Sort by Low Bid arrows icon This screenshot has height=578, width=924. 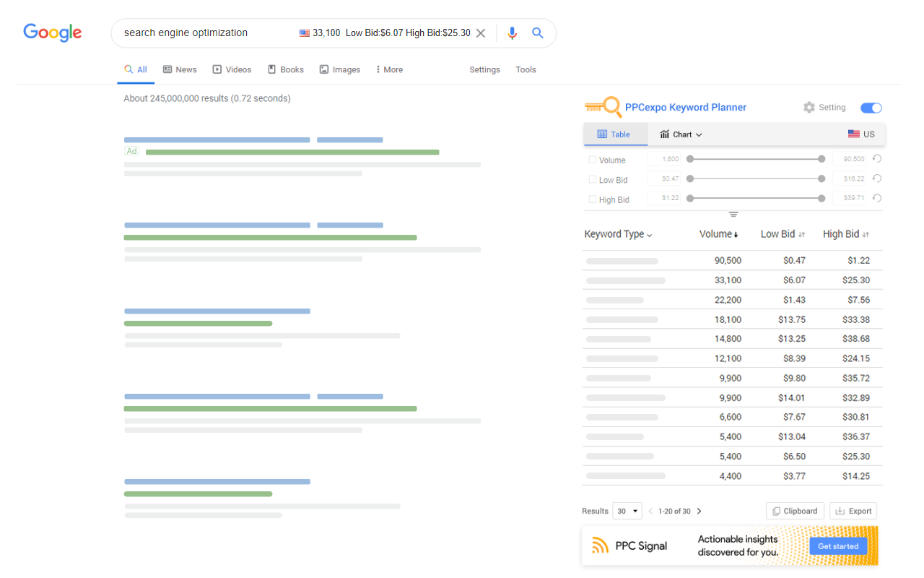[x=801, y=235]
